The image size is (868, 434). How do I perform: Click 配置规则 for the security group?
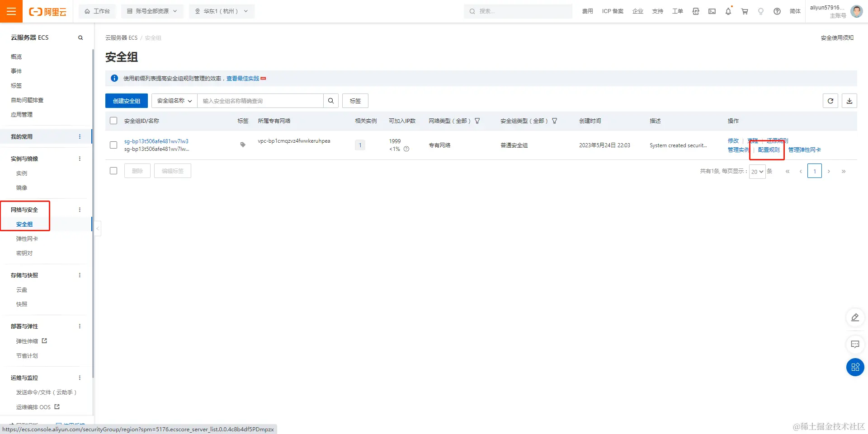769,150
